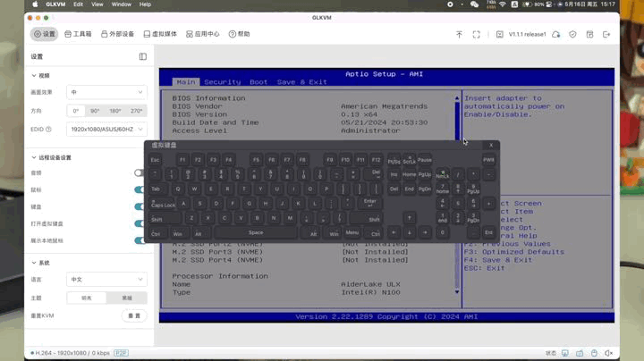This screenshot has height=361, width=644.
Task: Click the 重置 reset KVM button
Action: [x=134, y=316]
